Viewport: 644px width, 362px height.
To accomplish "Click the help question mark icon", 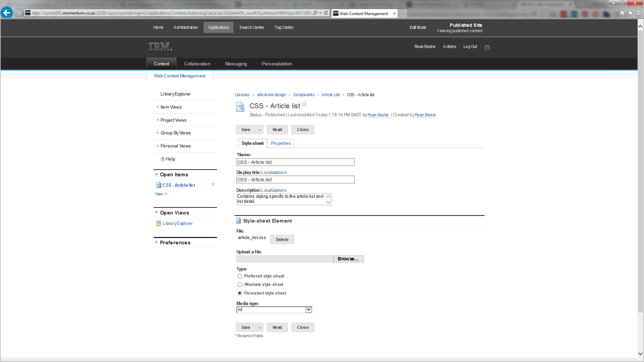I will (487, 48).
